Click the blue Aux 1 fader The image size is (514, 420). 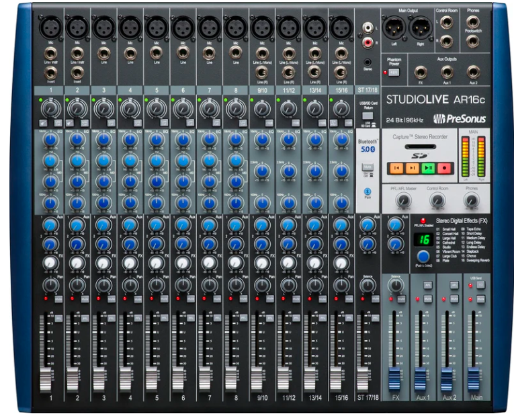421,379
